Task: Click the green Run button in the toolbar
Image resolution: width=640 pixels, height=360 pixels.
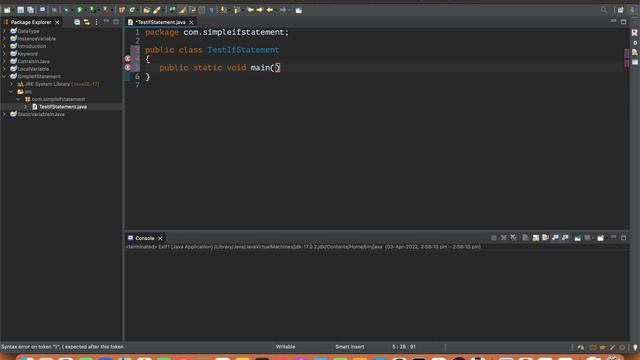Action: tap(80, 10)
